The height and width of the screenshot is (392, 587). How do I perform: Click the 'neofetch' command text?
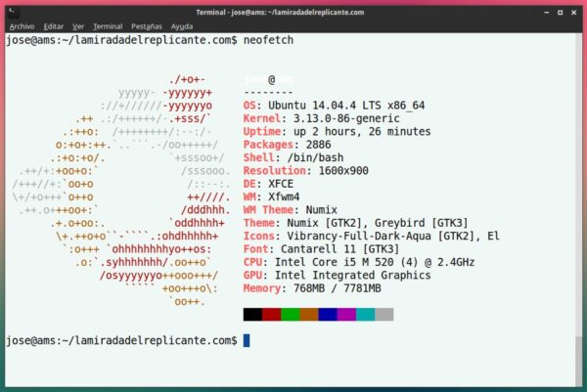pyautogui.click(x=268, y=40)
